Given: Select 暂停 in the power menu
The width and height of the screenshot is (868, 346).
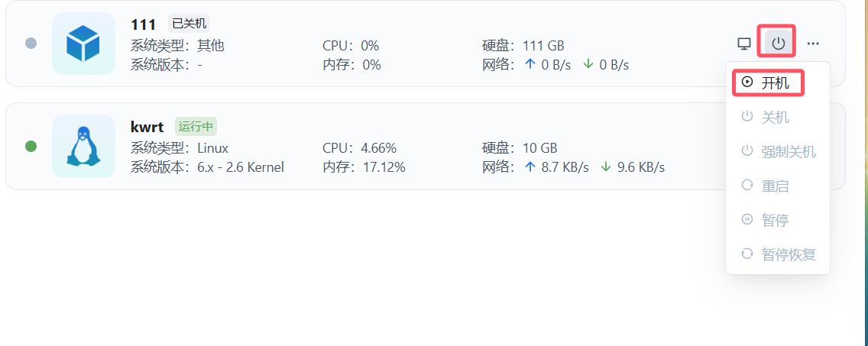Looking at the screenshot, I should [768, 220].
